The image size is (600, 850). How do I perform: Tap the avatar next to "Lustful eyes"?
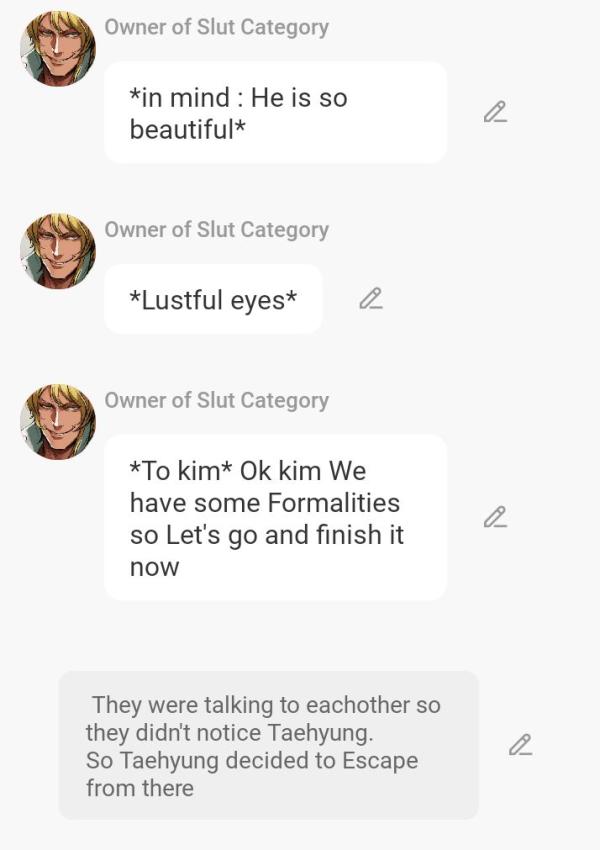(x=58, y=250)
